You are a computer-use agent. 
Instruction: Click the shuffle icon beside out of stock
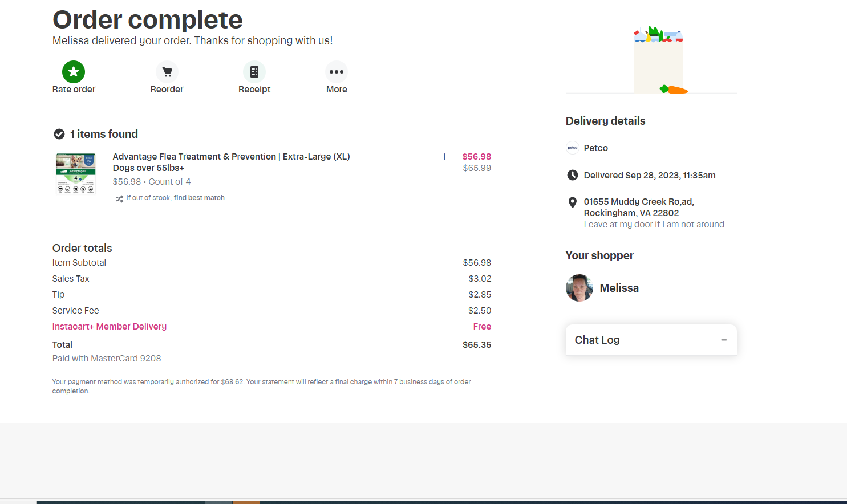[119, 198]
